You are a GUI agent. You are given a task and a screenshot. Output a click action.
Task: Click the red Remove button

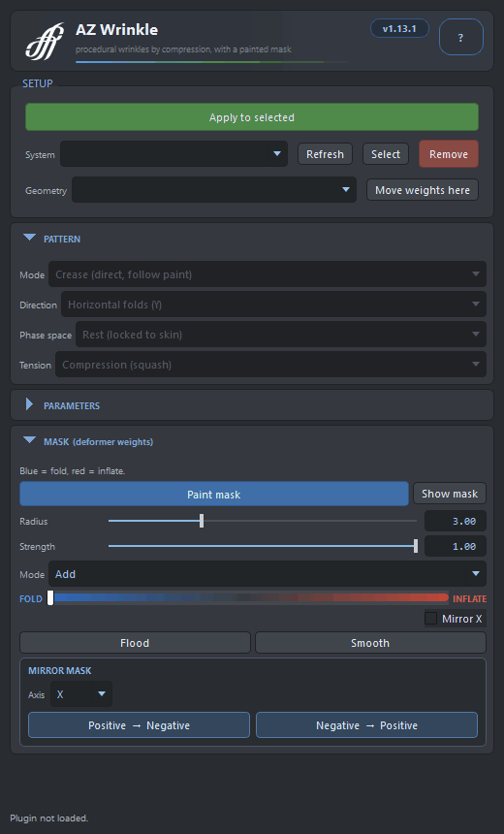[x=449, y=154]
